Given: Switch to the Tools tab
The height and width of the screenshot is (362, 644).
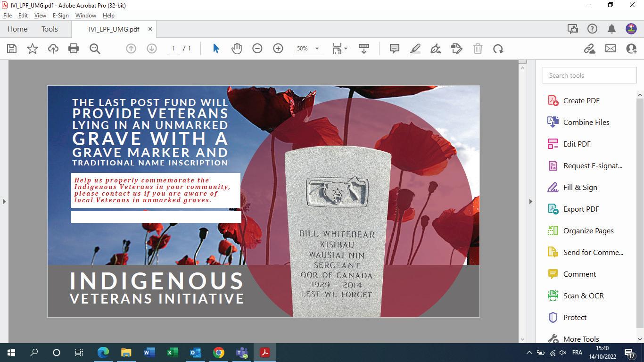Looking at the screenshot, I should (x=50, y=29).
